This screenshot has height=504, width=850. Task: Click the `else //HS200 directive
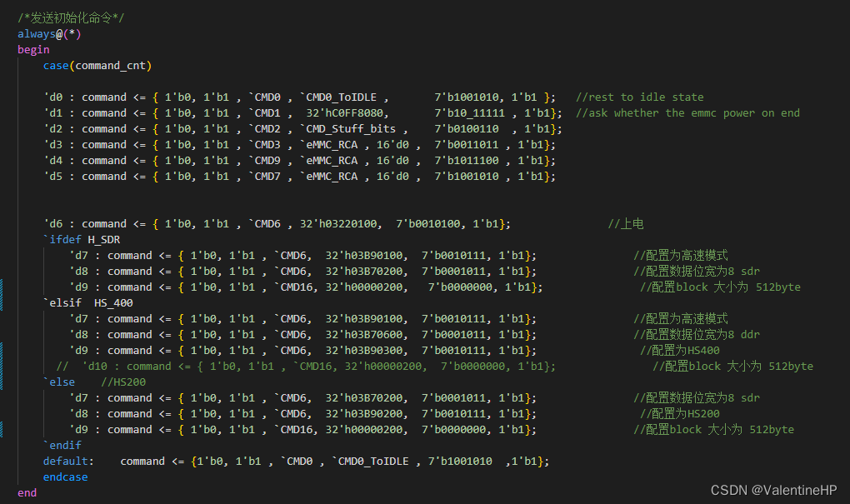(94, 382)
